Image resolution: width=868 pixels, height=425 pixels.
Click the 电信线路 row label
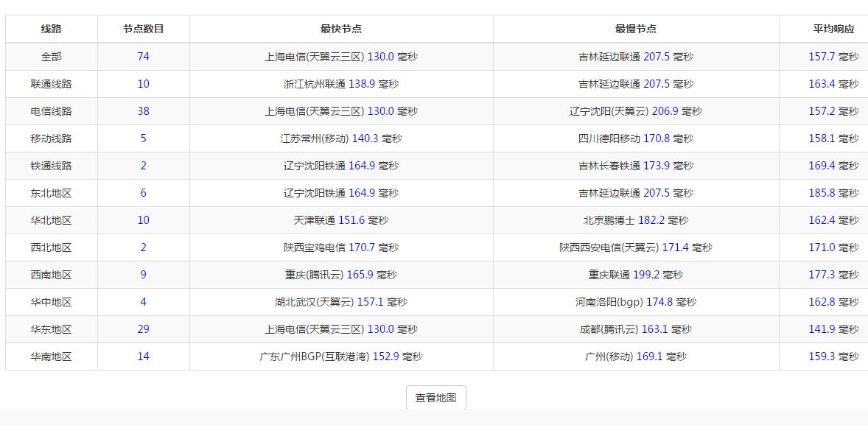[52, 111]
